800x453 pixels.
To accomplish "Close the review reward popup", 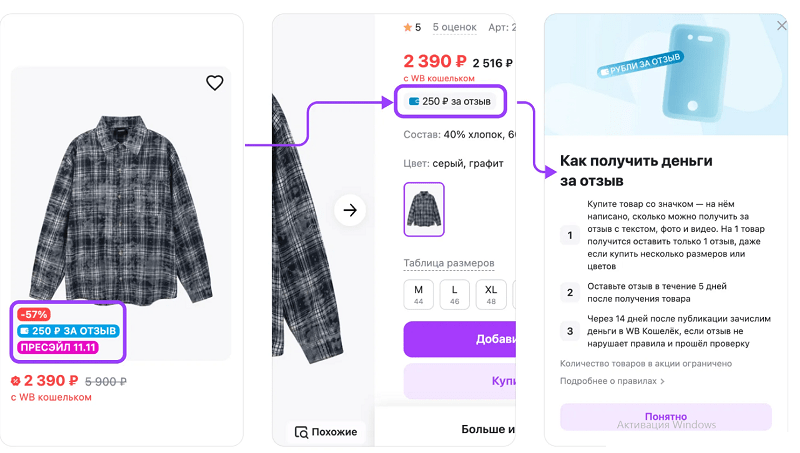I will click(782, 26).
